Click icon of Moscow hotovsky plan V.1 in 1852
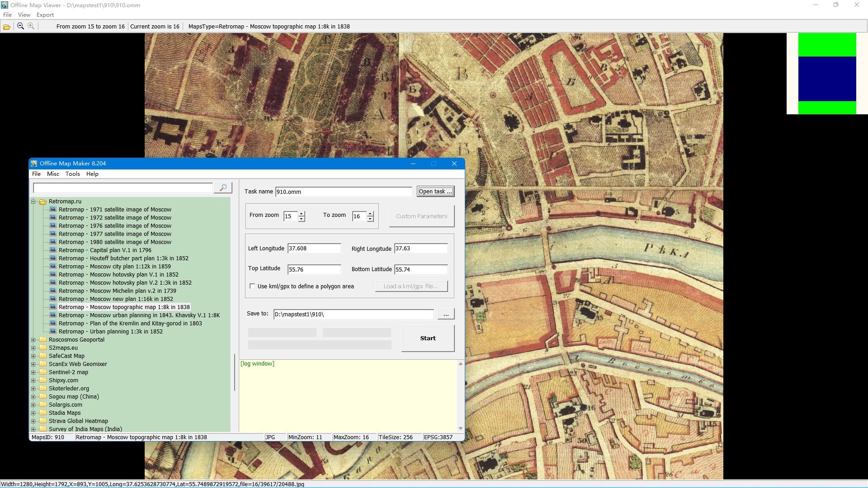868x488 pixels. click(53, 274)
